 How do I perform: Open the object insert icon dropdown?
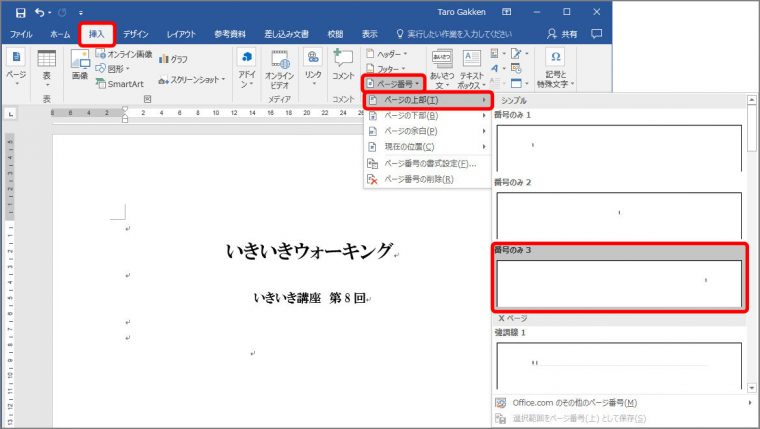click(x=519, y=83)
